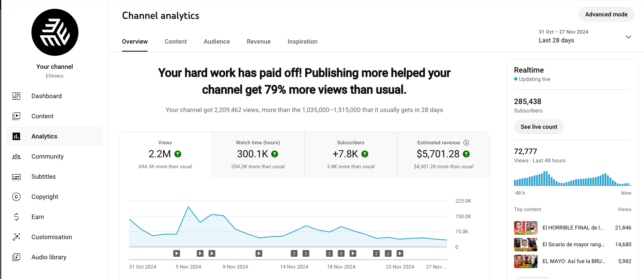Open Customisation in the sidebar

pos(55,237)
